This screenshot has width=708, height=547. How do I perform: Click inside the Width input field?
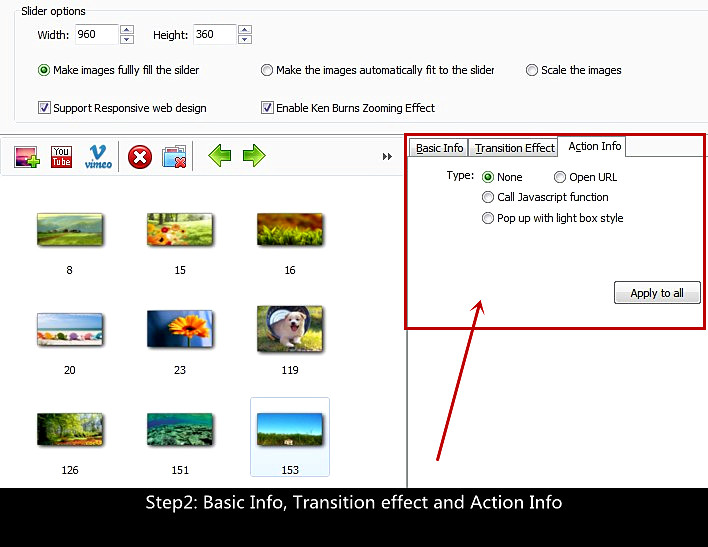click(95, 35)
